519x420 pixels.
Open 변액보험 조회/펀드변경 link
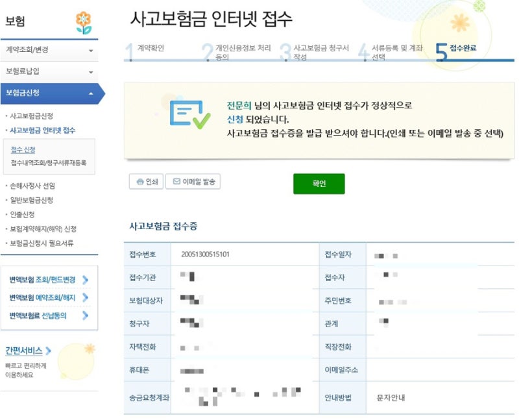[42, 280]
